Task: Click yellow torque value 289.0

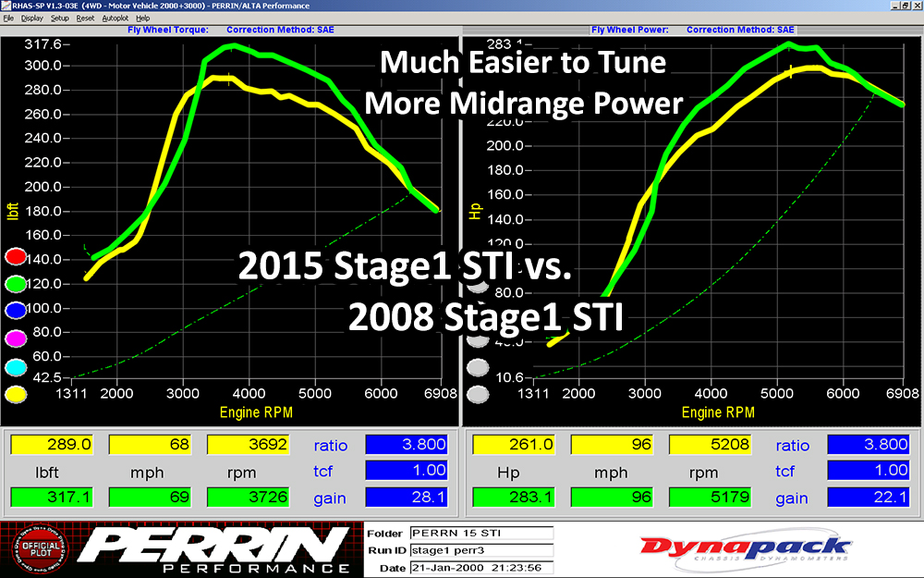Action: (52, 444)
